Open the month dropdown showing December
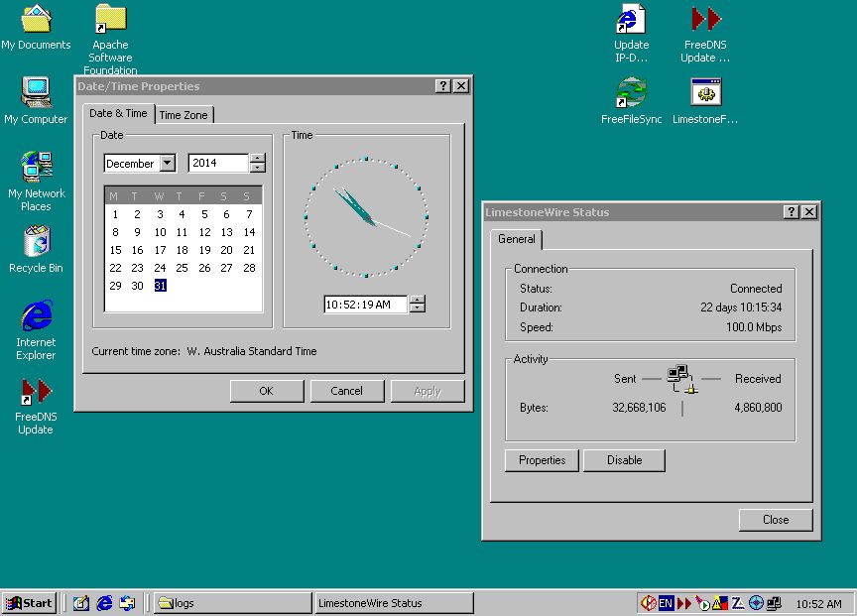Screen dimensions: 857x616 [168, 163]
